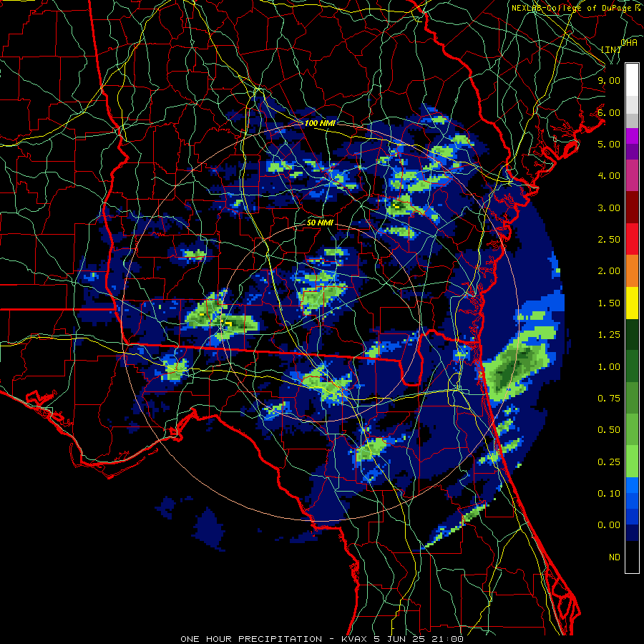Screen dimensions: 644x644
Task: Select the 6.00 legend value
Action: point(609,112)
